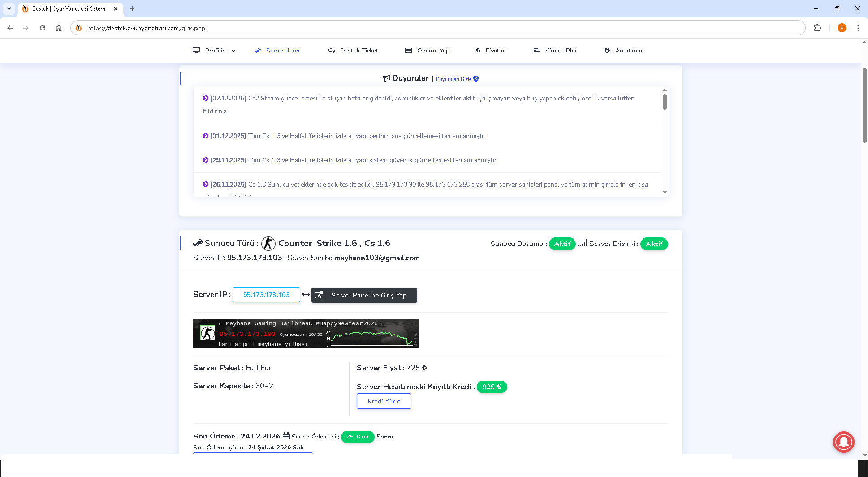Close the Destek | OyunYoneticisi Sistemi tab

tap(116, 9)
